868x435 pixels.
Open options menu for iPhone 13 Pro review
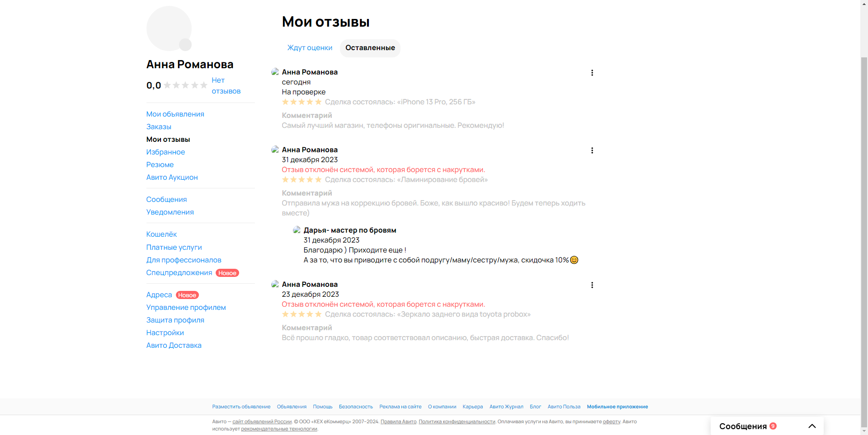592,73
